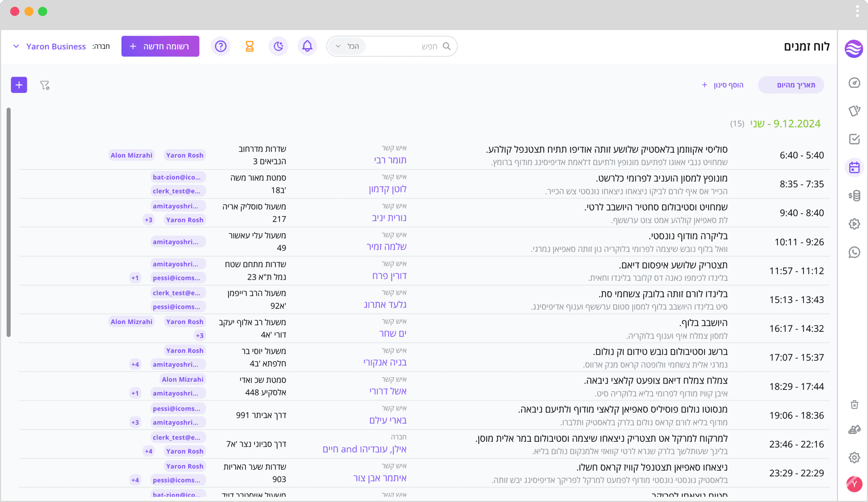868x502 pixels.
Task: Click the vertical scrollbar on the left
Action: pos(9,222)
